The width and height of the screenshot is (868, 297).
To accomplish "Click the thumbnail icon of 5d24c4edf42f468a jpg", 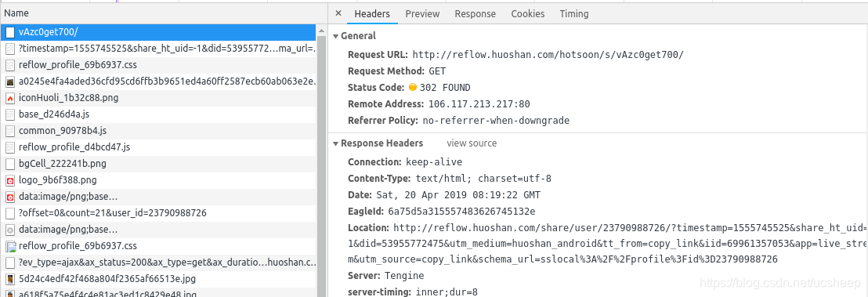I will click(x=10, y=279).
